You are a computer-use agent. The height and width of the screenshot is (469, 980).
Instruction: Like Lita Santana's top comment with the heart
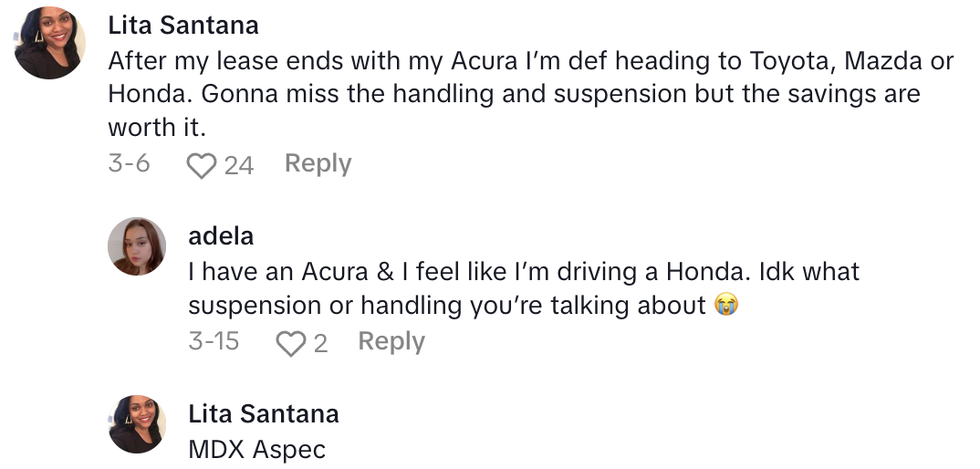point(201,165)
